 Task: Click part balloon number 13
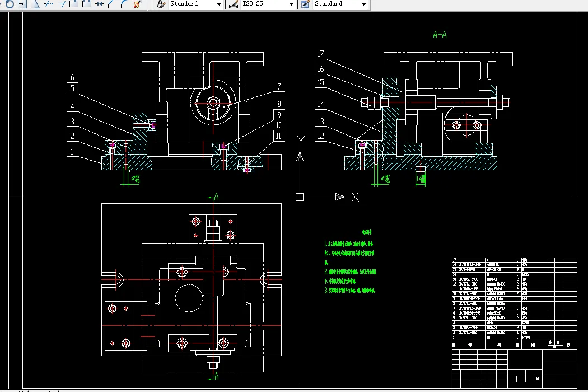click(x=321, y=121)
